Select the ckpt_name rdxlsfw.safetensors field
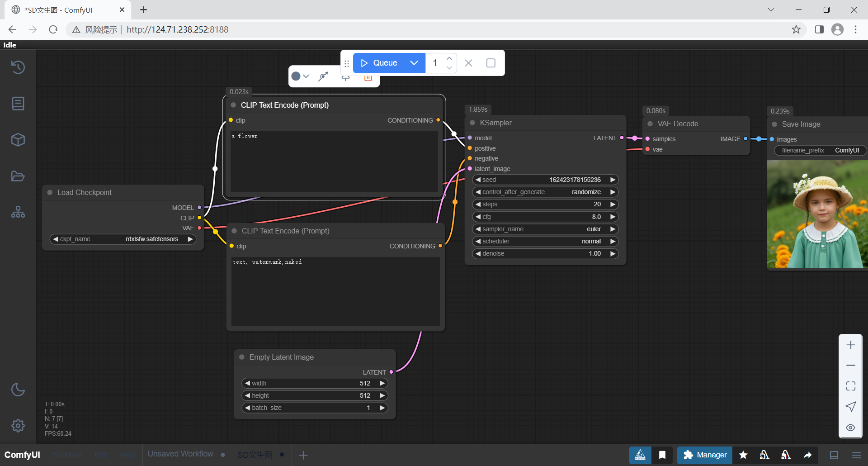This screenshot has height=466, width=868. 123,239
